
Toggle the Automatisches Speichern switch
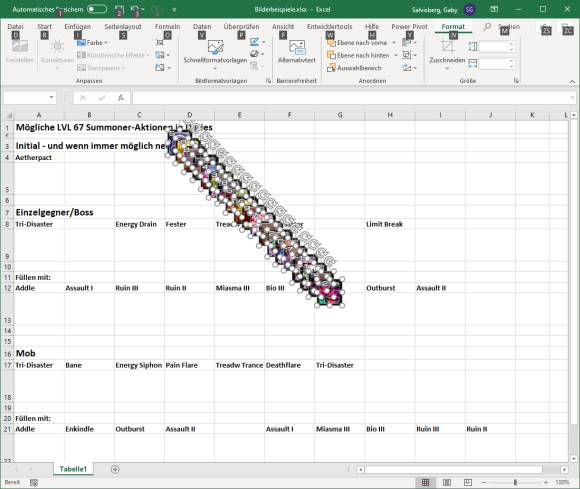pos(97,9)
